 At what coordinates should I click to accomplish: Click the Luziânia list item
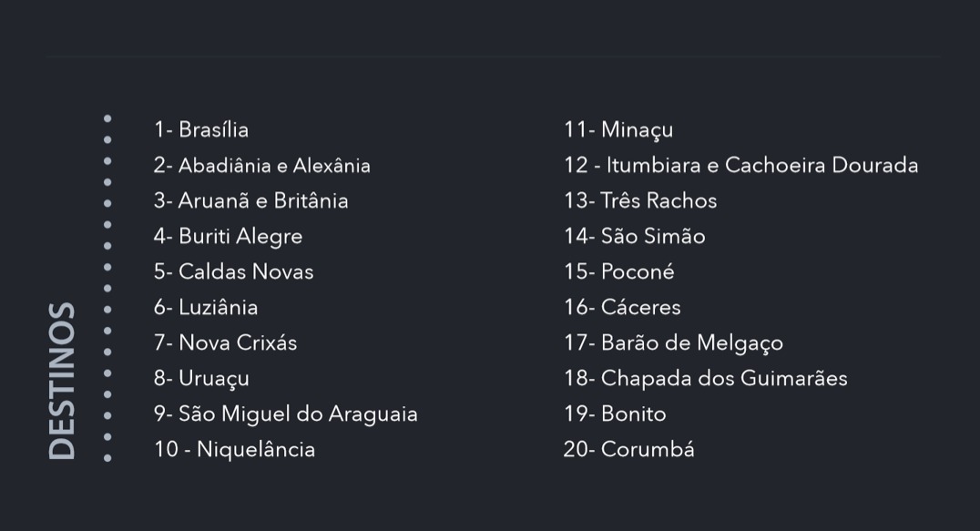(x=206, y=307)
